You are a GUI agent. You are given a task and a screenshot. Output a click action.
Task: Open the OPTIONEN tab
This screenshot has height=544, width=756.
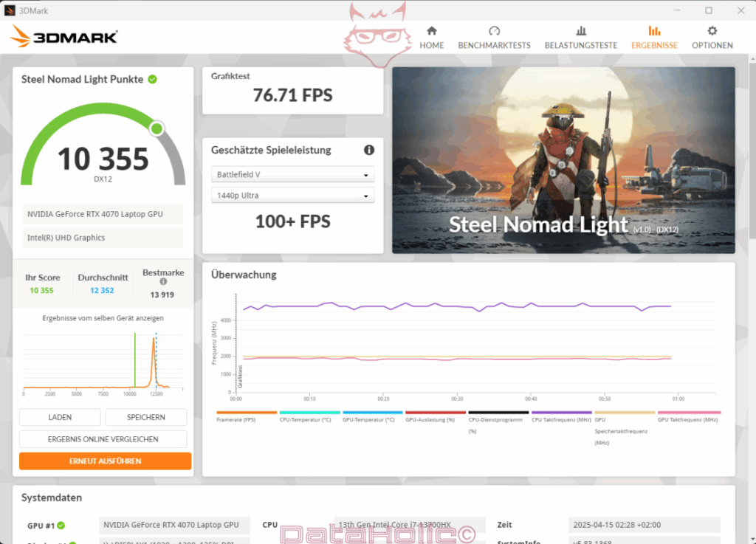tap(712, 38)
